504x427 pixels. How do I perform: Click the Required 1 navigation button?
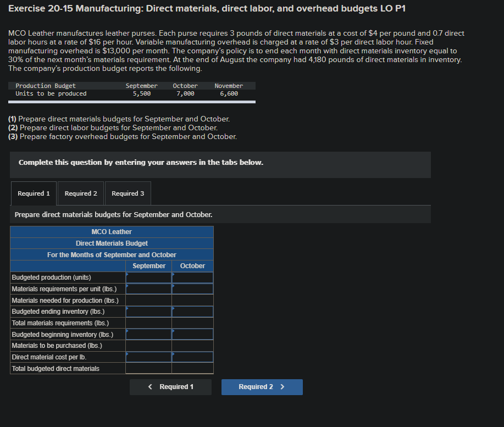(170, 387)
